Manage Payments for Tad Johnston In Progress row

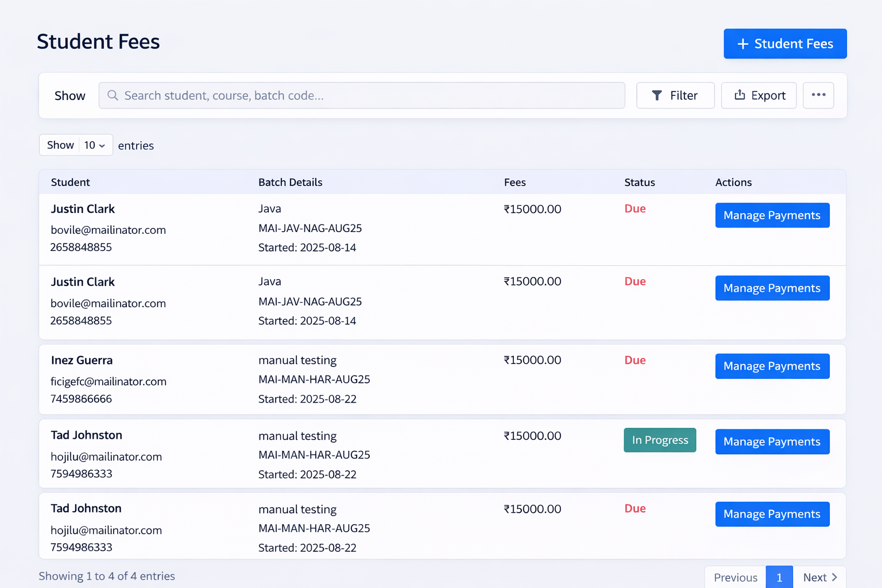click(x=772, y=442)
